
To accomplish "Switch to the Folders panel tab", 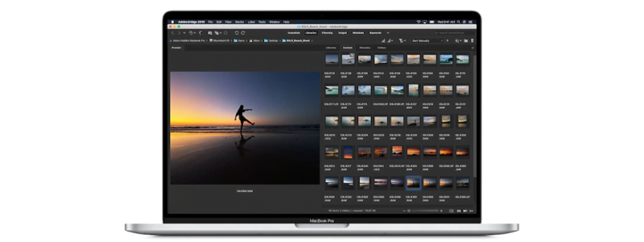I will coord(382,48).
